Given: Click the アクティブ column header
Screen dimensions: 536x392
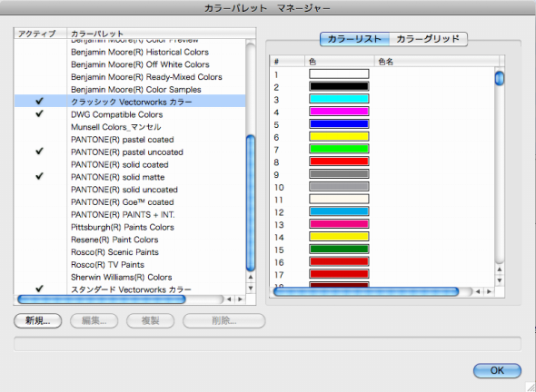Looking at the screenshot, I should tap(40, 34).
